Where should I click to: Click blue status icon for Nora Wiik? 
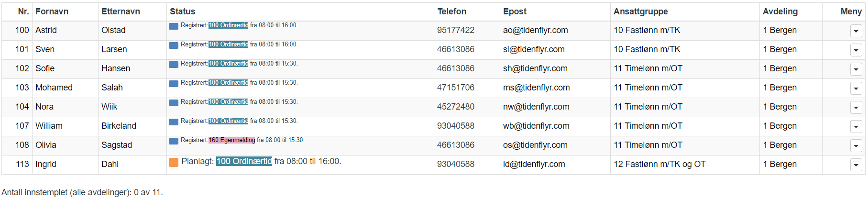point(174,102)
